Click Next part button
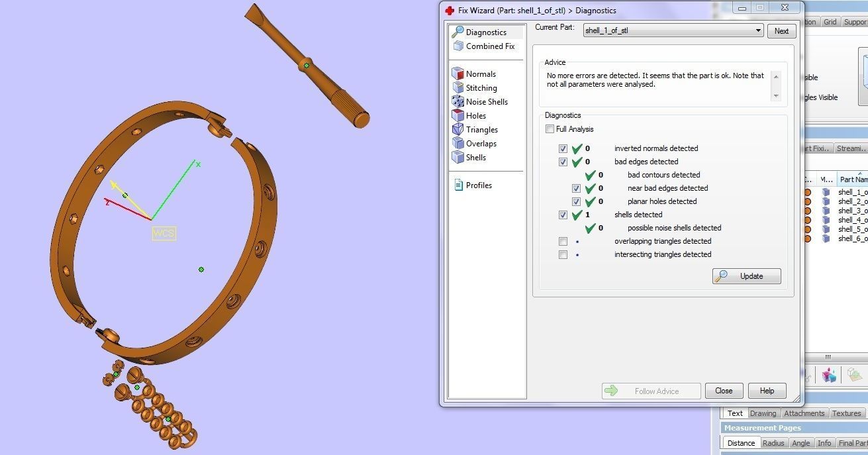This screenshot has width=868, height=455. point(781,30)
